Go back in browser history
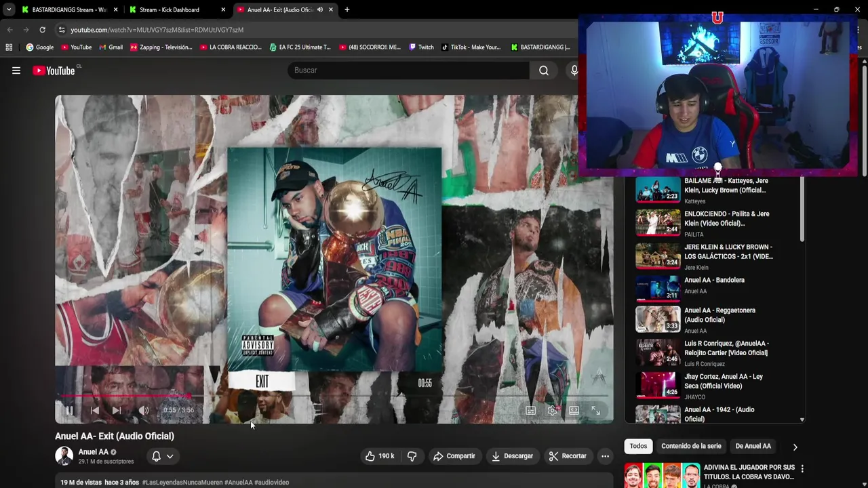 (x=9, y=30)
